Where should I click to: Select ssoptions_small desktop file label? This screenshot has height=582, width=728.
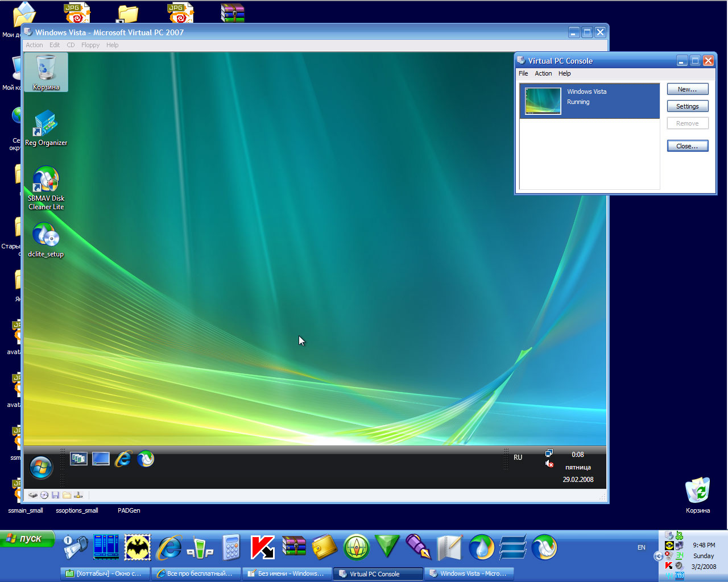(77, 510)
